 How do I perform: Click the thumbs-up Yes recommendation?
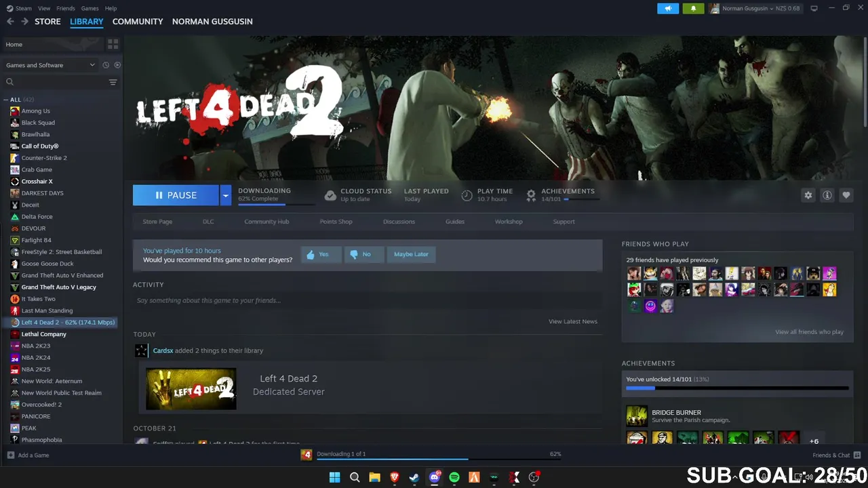pos(320,254)
